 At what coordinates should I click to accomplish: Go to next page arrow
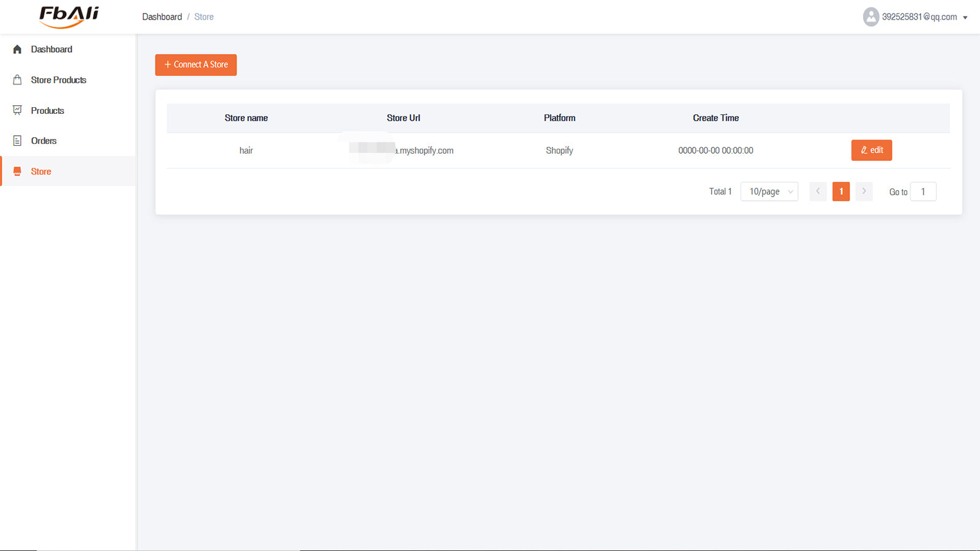point(864,192)
